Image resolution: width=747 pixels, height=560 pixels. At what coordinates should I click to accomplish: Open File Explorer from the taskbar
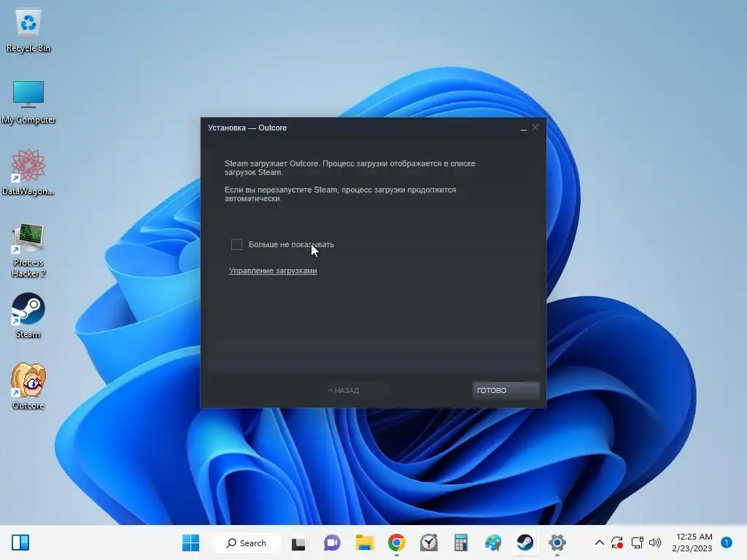tap(365, 542)
